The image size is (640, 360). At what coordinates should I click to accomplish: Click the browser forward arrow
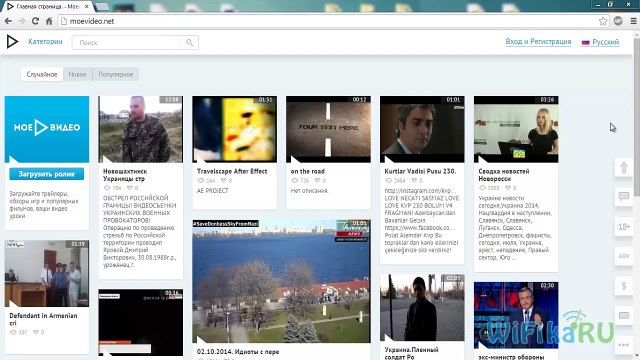(x=22, y=21)
